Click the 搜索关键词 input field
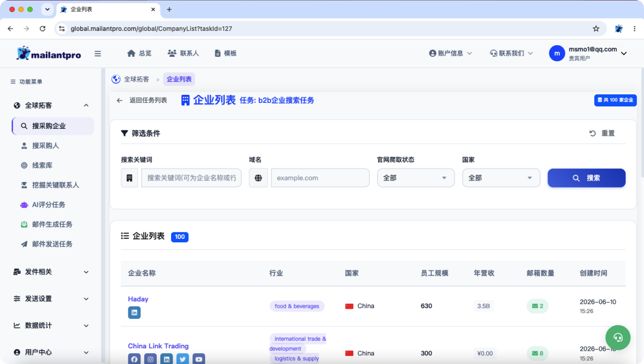The width and height of the screenshot is (644, 364). pyautogui.click(x=191, y=178)
